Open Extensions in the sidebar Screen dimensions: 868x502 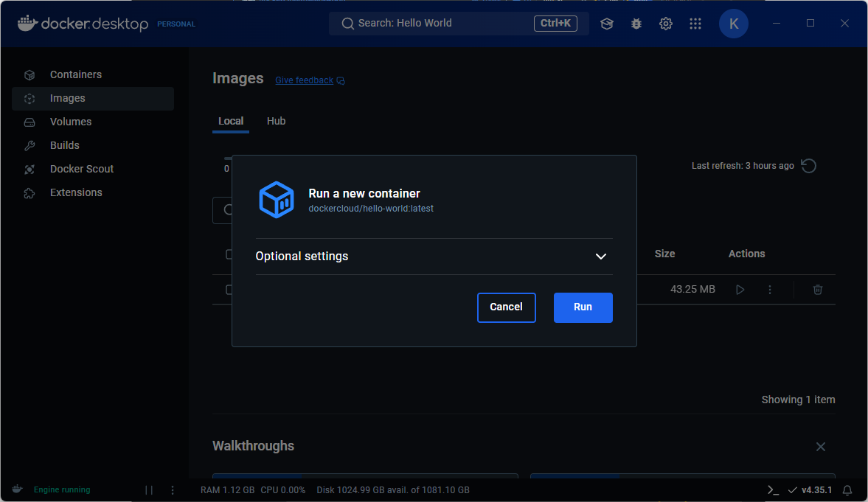[x=93, y=192]
